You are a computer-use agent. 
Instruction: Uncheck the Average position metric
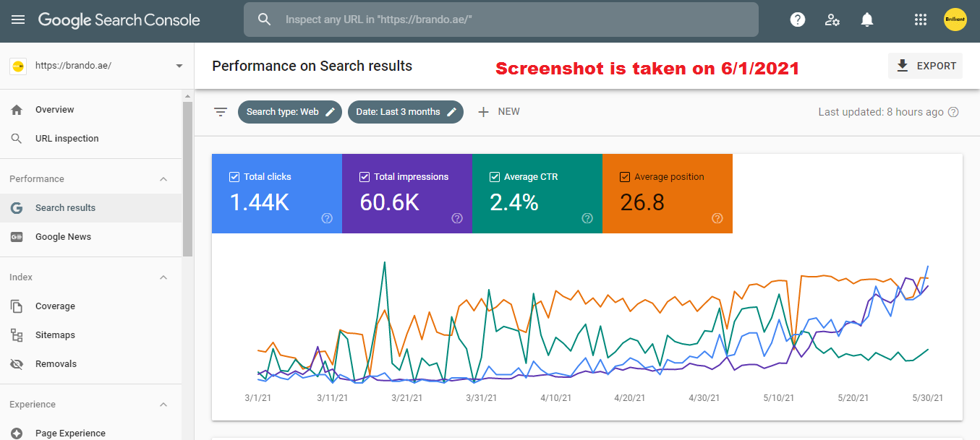[624, 176]
